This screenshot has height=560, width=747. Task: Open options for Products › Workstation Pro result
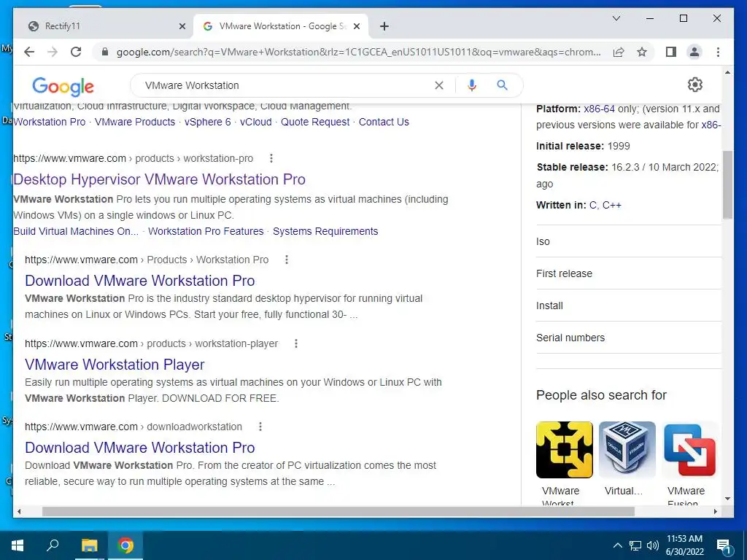click(x=286, y=260)
